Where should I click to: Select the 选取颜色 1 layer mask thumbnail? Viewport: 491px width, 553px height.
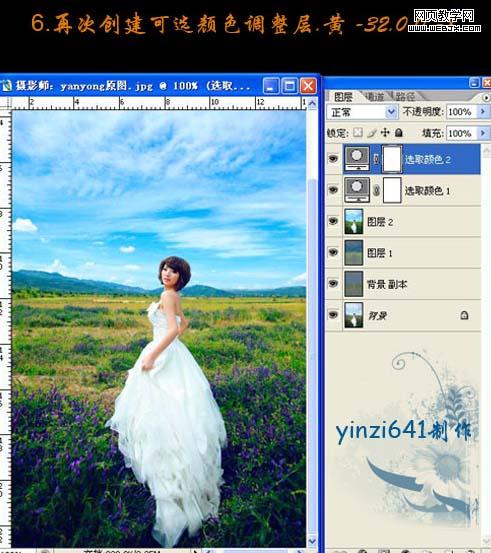pos(392,190)
